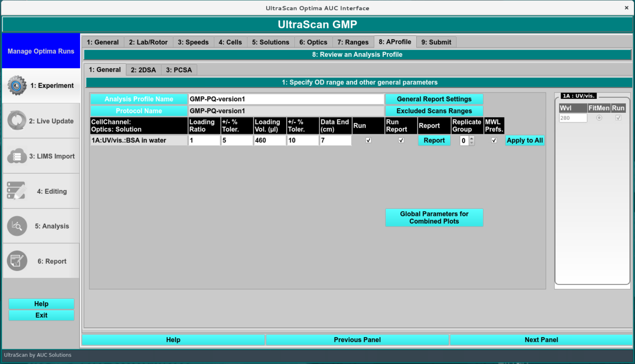Viewport: 635px width, 364px height.
Task: Click the Loading Vol. field showing 460
Action: (x=269, y=140)
